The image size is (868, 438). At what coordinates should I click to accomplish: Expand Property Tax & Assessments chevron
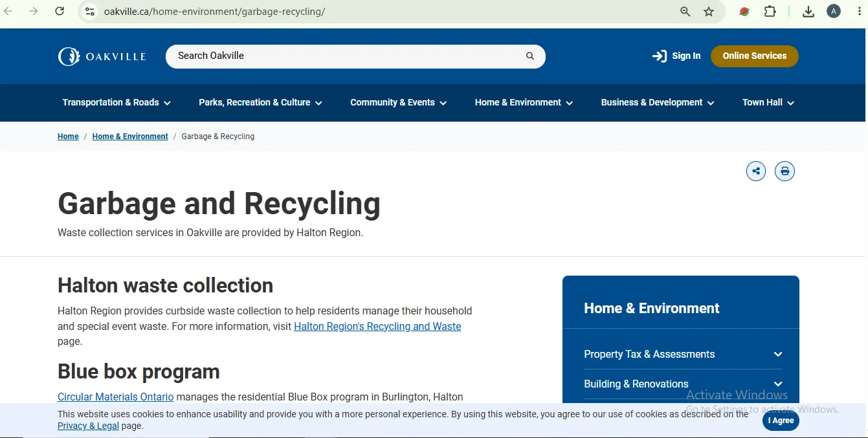[x=778, y=355]
